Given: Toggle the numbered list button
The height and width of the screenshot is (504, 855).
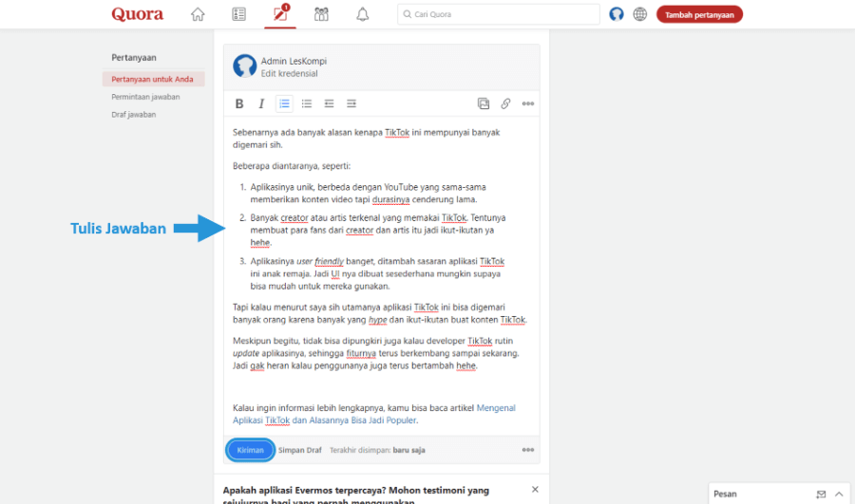Looking at the screenshot, I should [x=284, y=103].
